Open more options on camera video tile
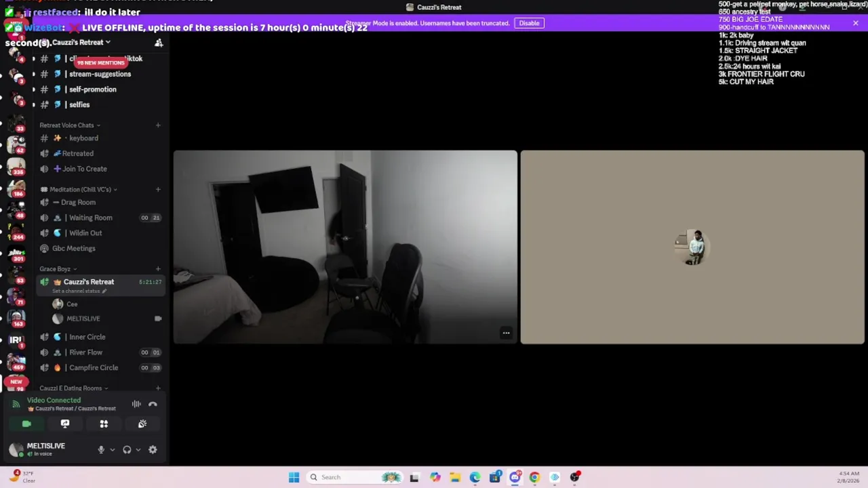868x488 pixels. [x=506, y=333]
